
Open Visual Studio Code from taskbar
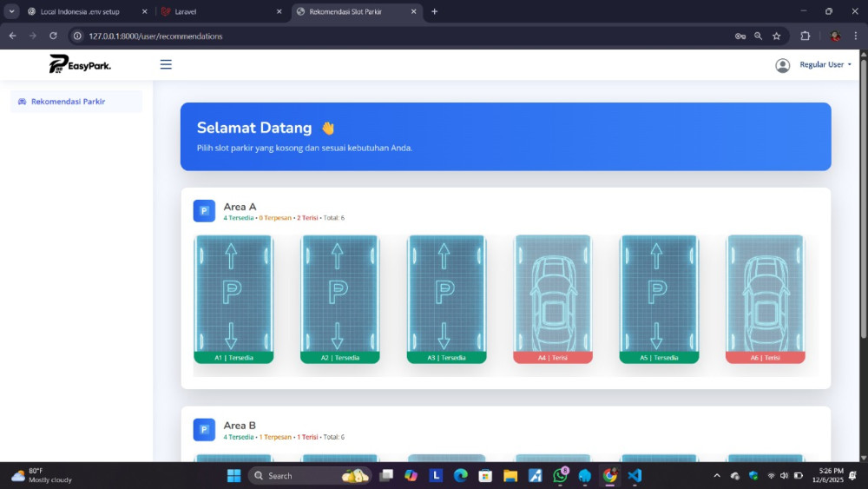(635, 475)
